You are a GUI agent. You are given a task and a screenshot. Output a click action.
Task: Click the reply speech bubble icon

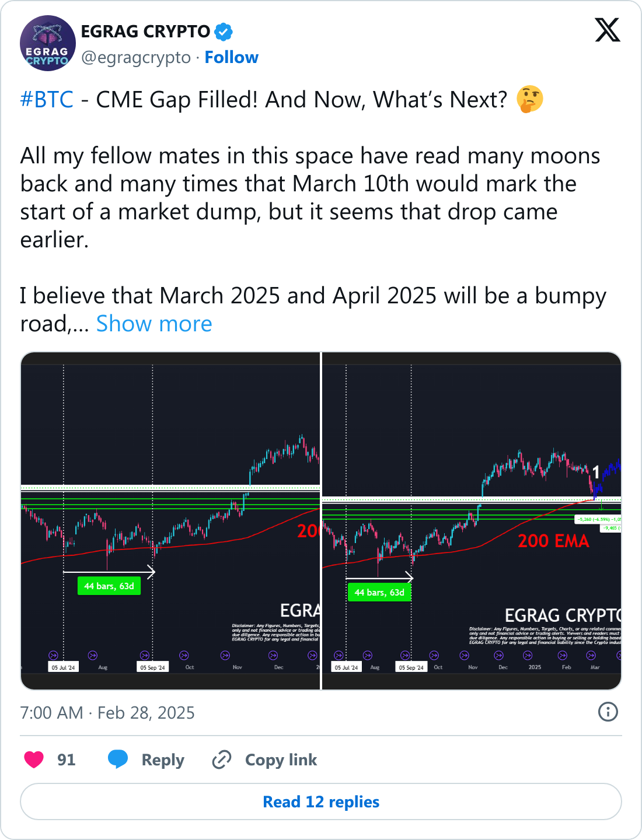(x=118, y=759)
